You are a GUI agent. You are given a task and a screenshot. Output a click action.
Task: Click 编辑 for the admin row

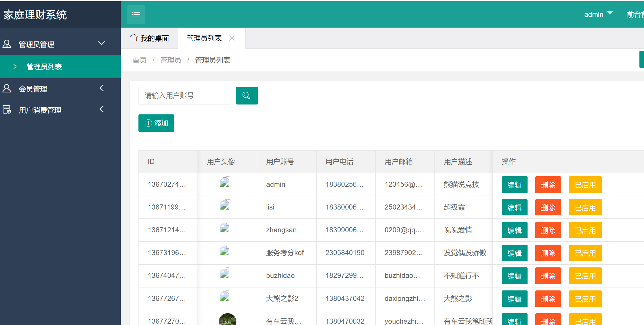tap(514, 185)
